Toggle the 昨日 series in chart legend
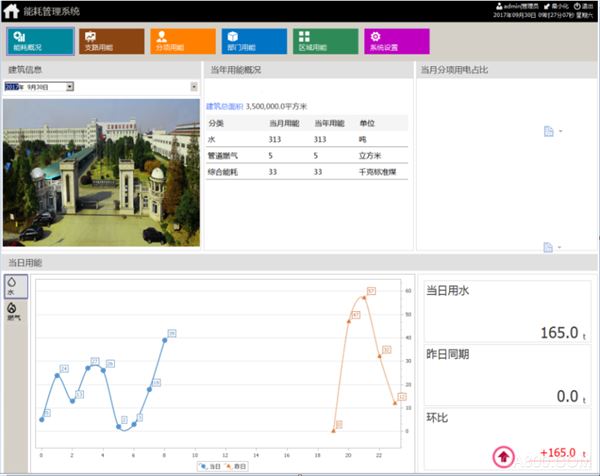Screen dimensions: 600x476 236,466
